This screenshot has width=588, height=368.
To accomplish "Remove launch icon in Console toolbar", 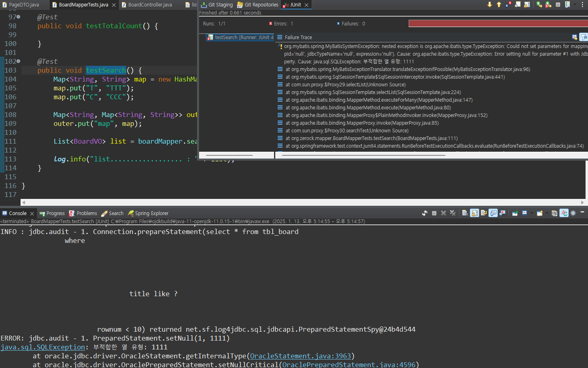I will (x=443, y=213).
